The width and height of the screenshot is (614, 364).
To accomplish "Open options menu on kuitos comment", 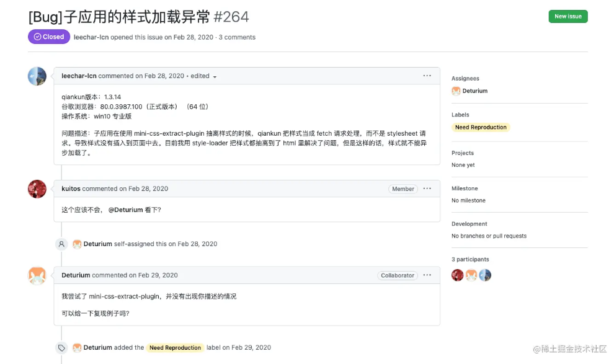I will (427, 189).
